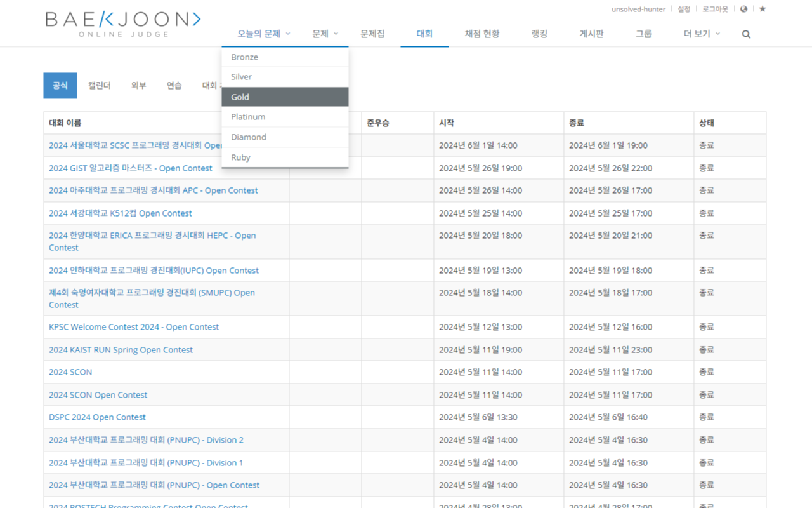Screen dimensions: 812x508
Task: Open the 랭킹 navigation item
Action: click(x=539, y=34)
